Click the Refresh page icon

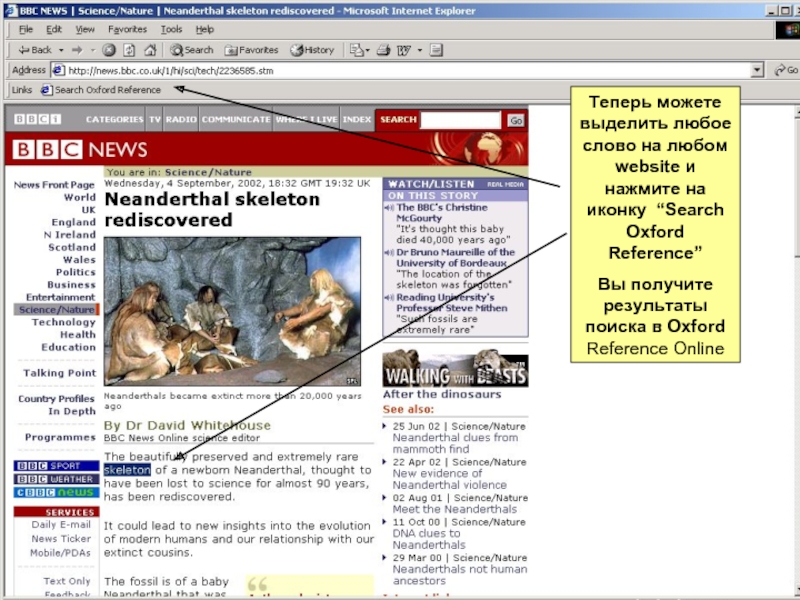(129, 50)
